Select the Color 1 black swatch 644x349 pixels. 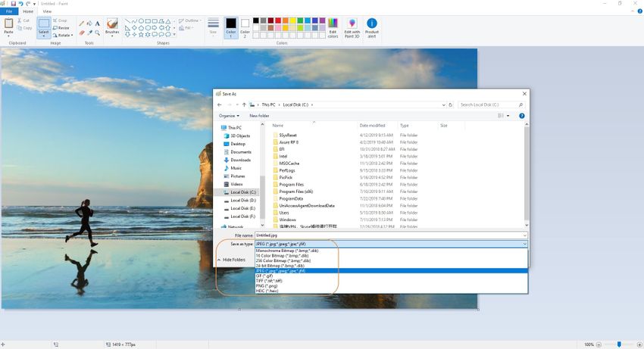coord(230,24)
